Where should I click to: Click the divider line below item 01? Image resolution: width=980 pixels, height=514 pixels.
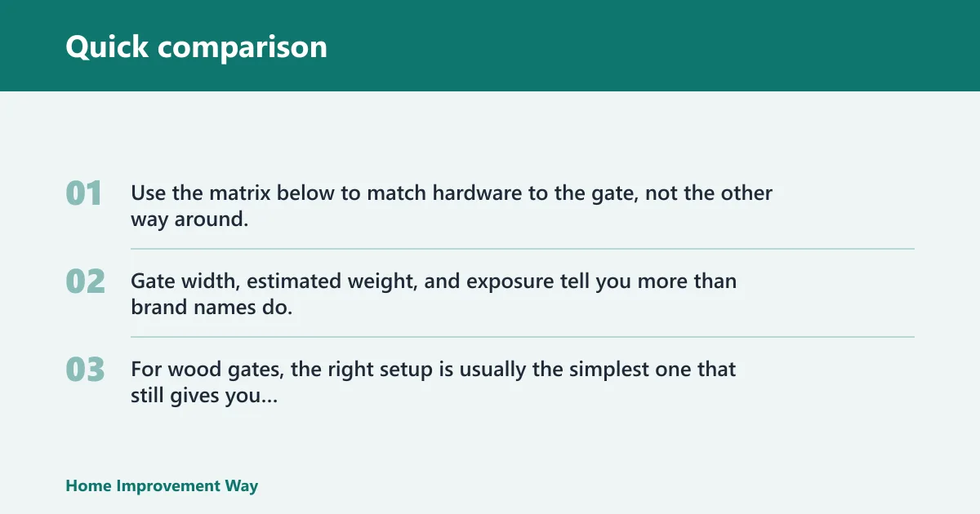[523, 249]
